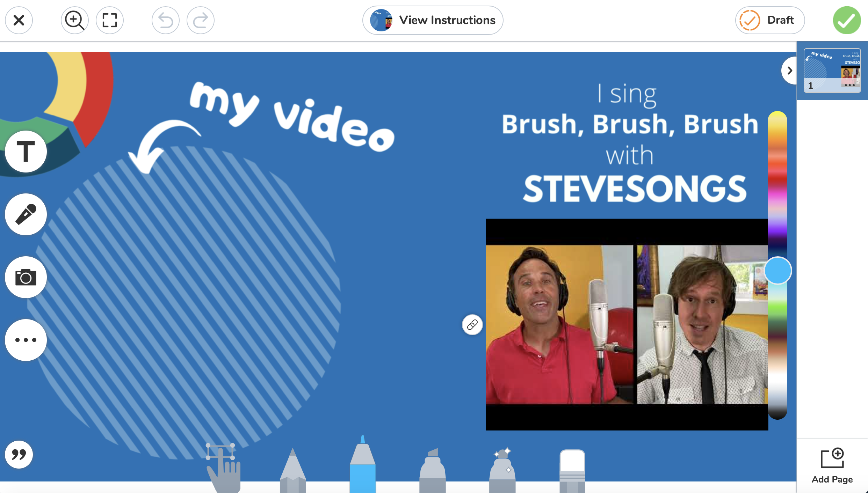Viewport: 868px width, 493px height.
Task: Select page 1 thumbnail
Action: coord(832,71)
